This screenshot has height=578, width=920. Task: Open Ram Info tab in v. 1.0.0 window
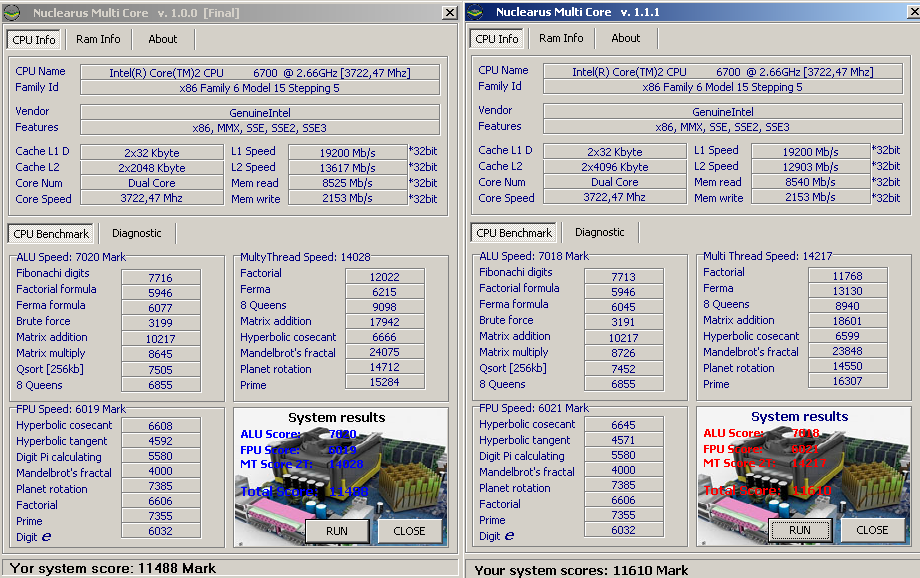98,39
